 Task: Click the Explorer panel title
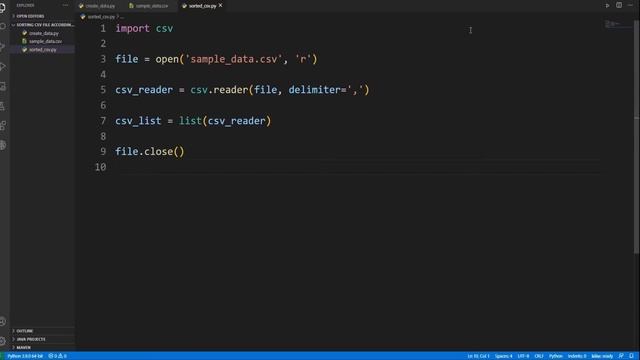point(25,5)
